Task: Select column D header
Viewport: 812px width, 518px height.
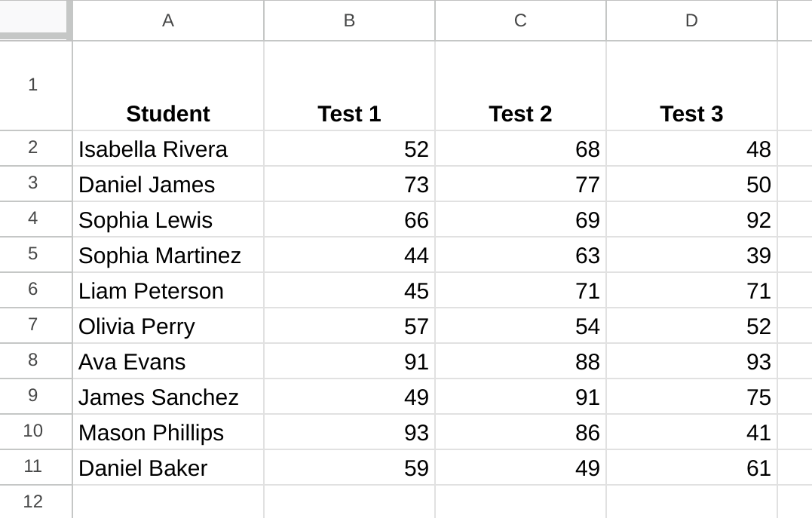Action: [692, 20]
